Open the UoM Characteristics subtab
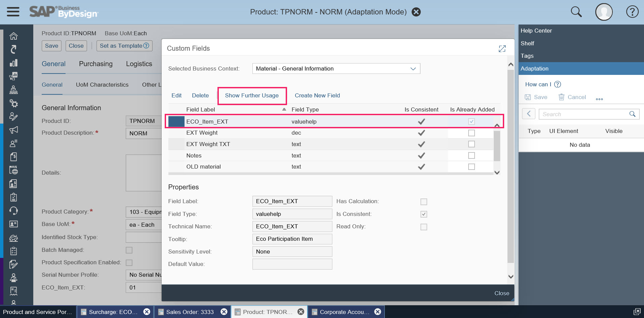Screen dimensions: 644x318 click(102, 85)
